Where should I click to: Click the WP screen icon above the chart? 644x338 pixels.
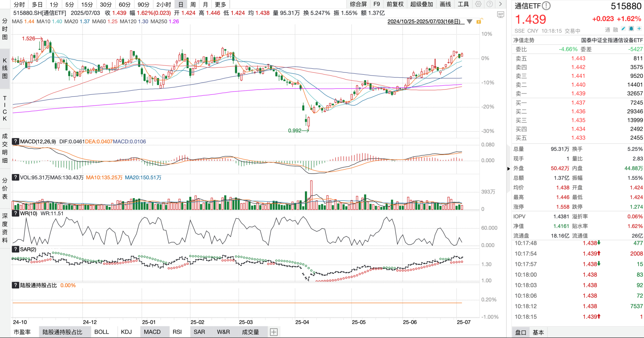500,14
